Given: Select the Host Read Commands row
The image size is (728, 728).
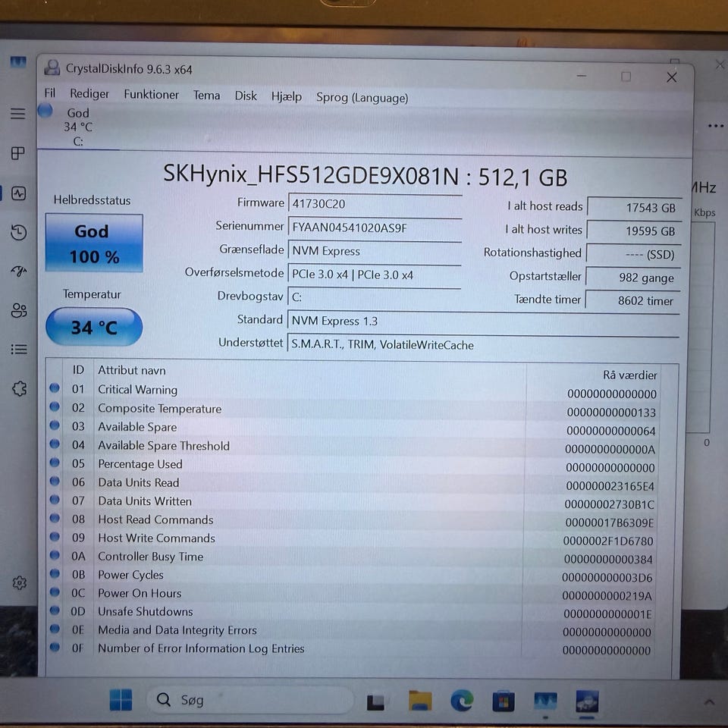Looking at the screenshot, I should (x=355, y=520).
